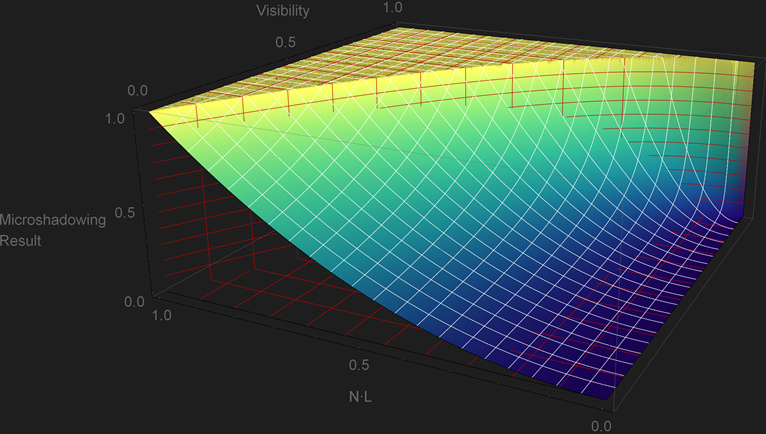
Task: Click the N·L axis label
Action: [x=360, y=398]
